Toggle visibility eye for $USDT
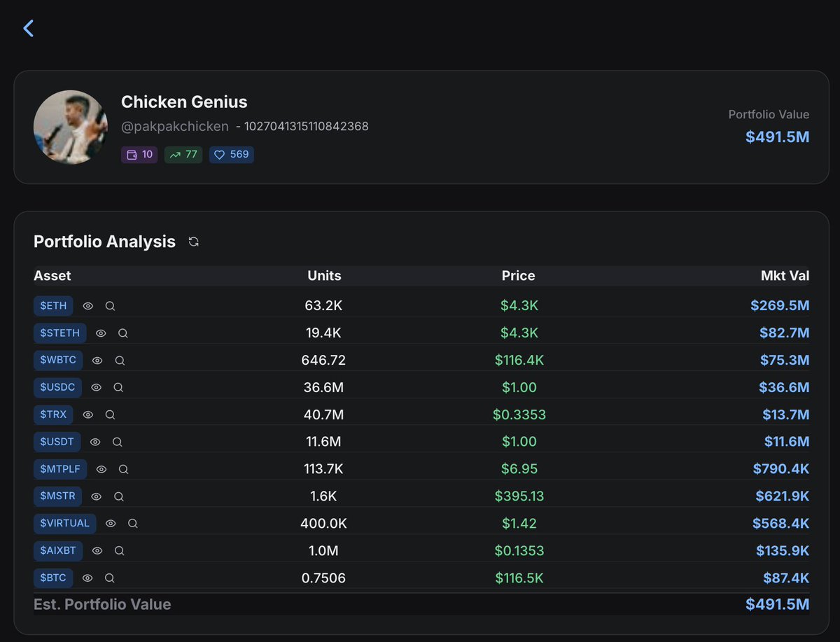This screenshot has width=840, height=642. coord(95,442)
